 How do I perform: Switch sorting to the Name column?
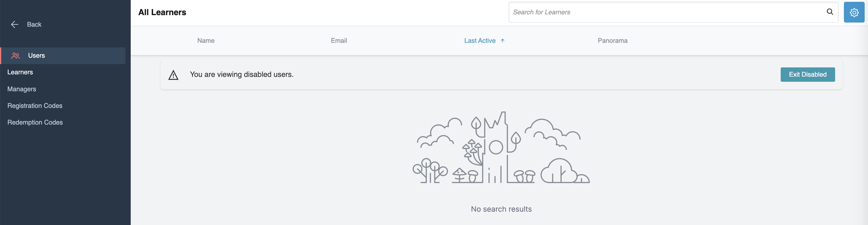point(205,40)
